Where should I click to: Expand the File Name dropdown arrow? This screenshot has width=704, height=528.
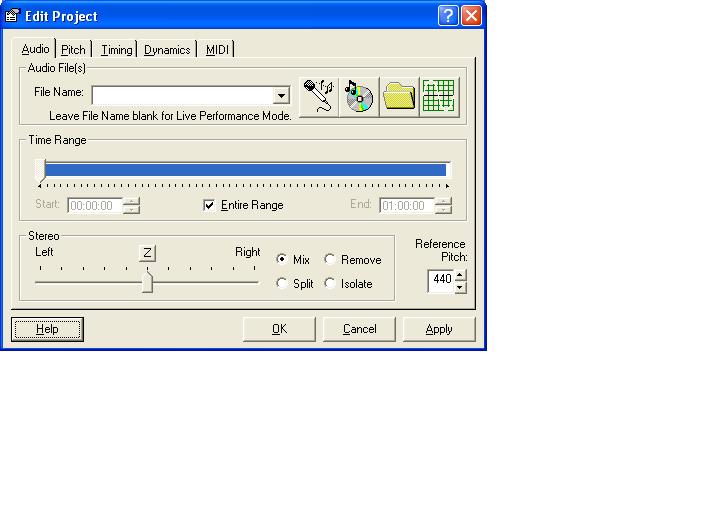pos(281,96)
